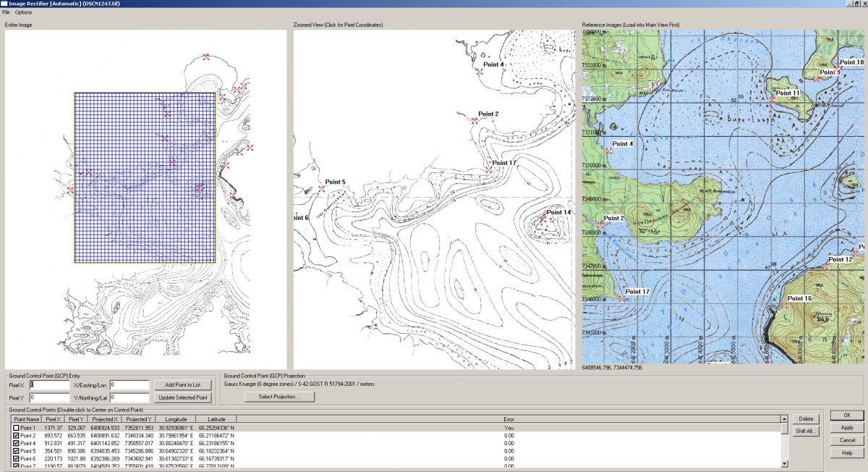Click the Select Projection button

click(280, 397)
